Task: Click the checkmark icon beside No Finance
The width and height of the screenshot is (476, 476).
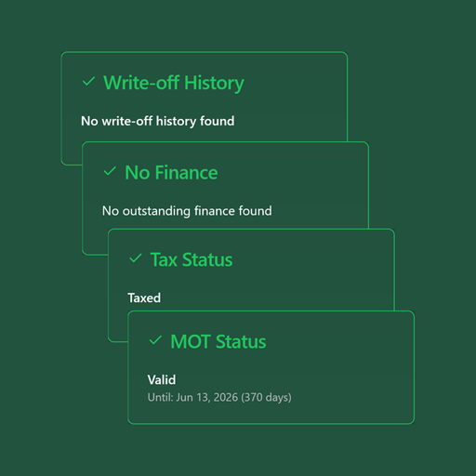Action: click(x=110, y=171)
